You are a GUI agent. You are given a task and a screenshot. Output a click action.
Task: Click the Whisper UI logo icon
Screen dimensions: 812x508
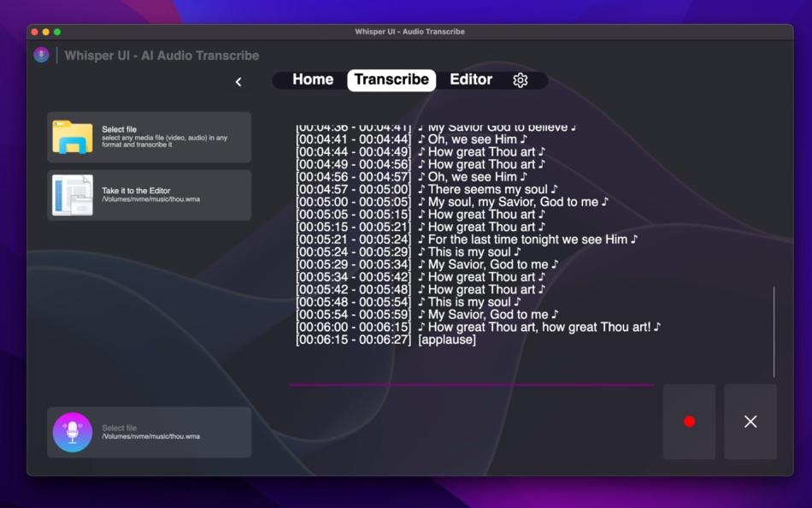41,55
